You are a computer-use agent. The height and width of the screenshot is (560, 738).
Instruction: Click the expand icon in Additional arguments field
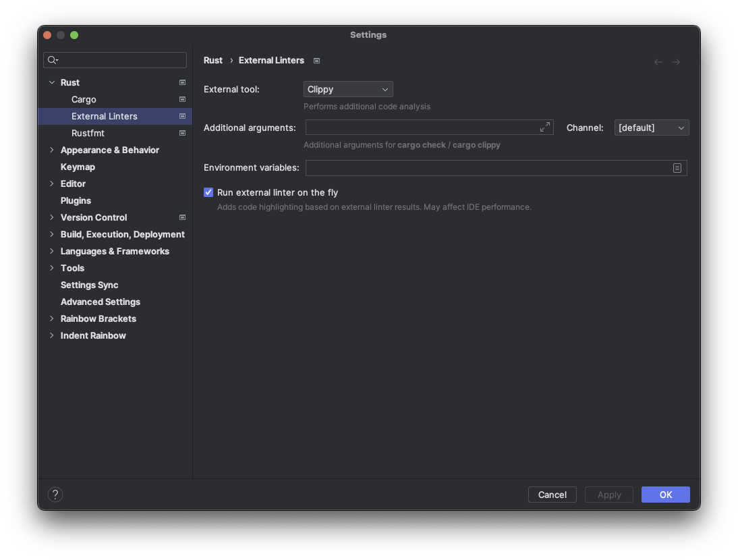[x=545, y=127]
